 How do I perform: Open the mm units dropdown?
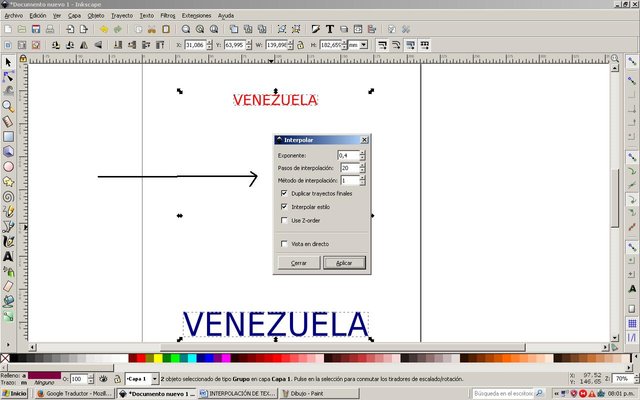[x=364, y=45]
